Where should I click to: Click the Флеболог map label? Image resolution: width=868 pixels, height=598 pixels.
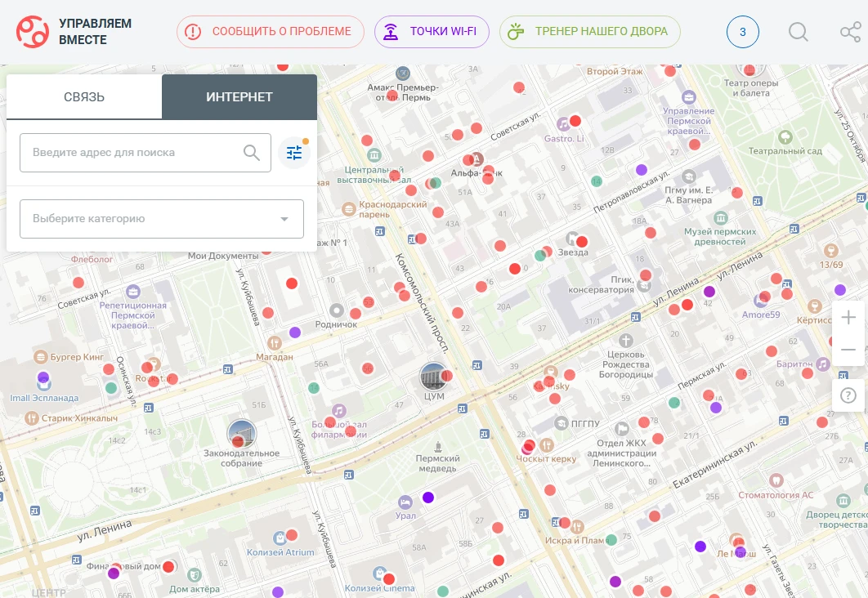coord(92,259)
